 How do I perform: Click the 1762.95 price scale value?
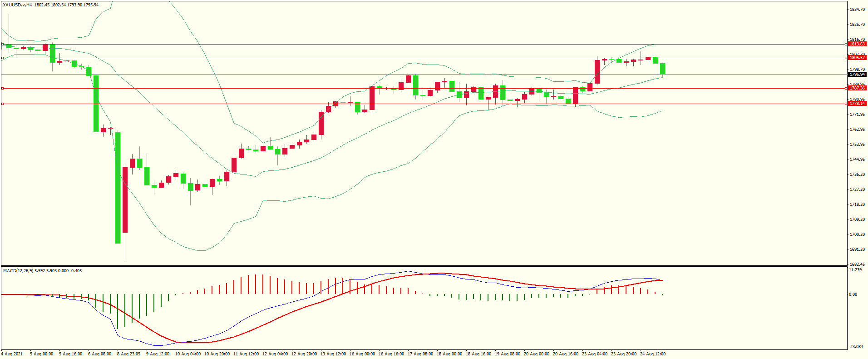coord(857,130)
